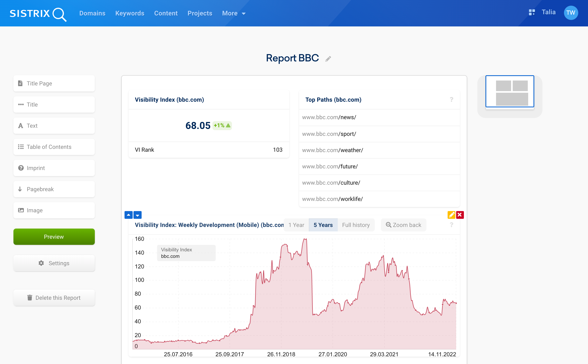This screenshot has width=588, height=364.
Task: Click the VI Rank row
Action: point(209,150)
